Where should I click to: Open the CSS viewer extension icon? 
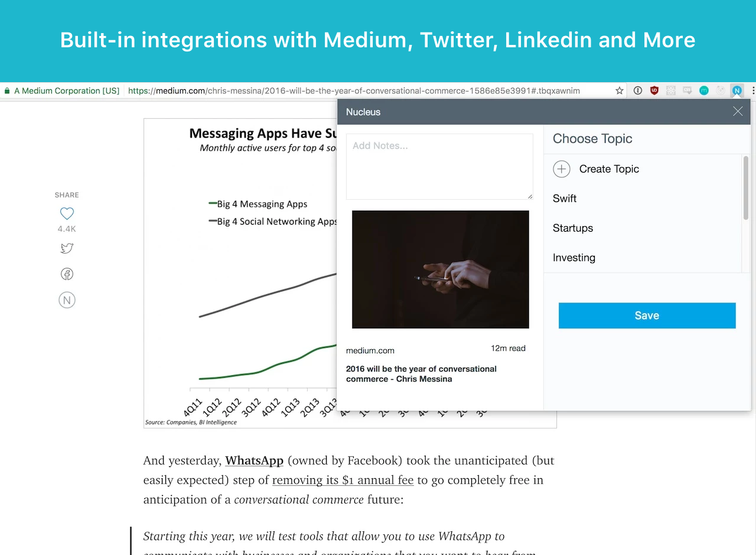[x=687, y=90]
